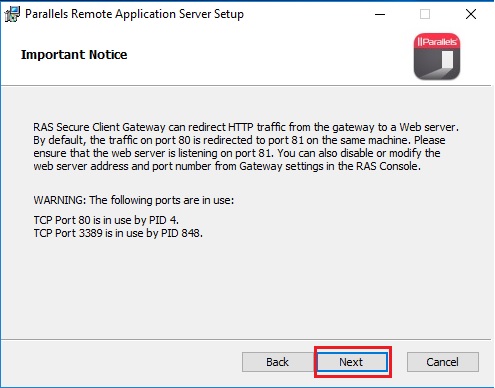Go Back to the previous setup step
The height and width of the screenshot is (388, 495).
tap(277, 362)
